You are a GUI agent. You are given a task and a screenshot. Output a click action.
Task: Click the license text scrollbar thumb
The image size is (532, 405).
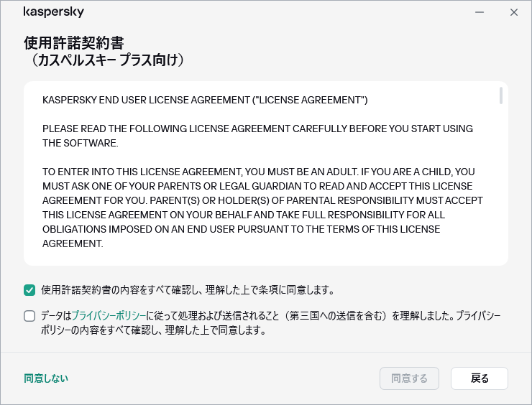[x=501, y=97]
